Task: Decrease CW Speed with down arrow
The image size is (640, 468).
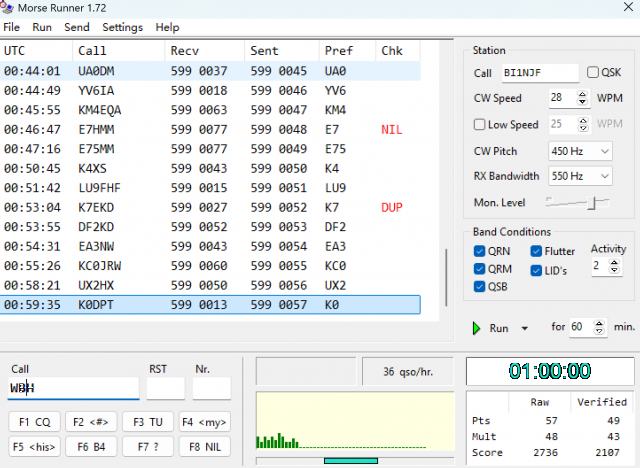Action: pos(582,101)
